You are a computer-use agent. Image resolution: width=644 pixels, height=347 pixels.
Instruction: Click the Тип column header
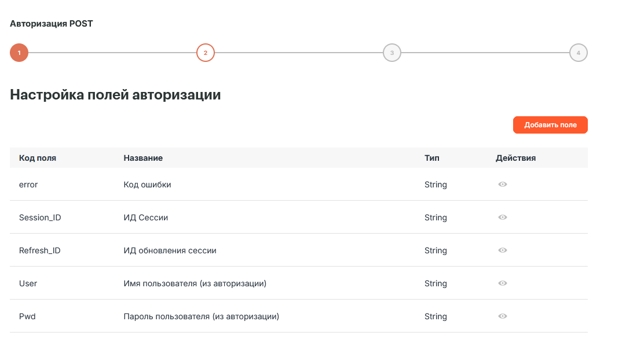point(431,158)
